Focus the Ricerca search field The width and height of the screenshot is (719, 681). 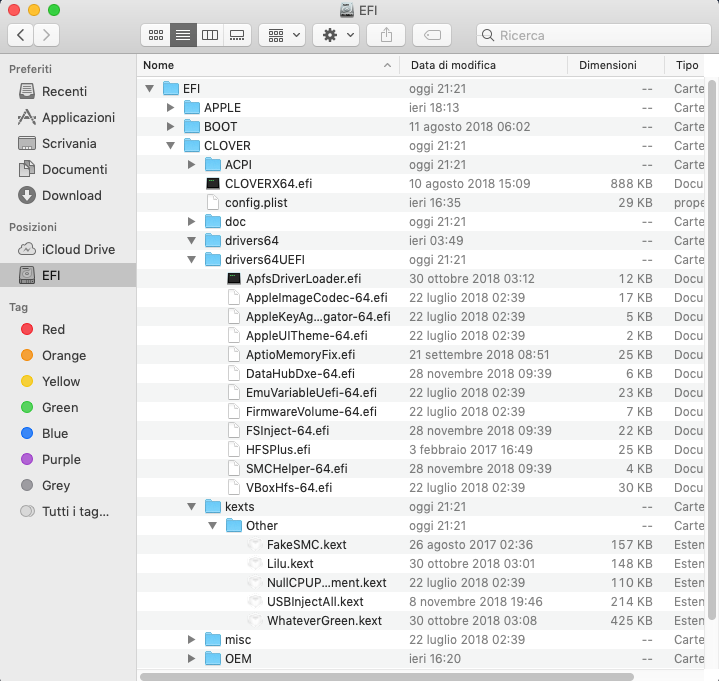click(x=594, y=35)
